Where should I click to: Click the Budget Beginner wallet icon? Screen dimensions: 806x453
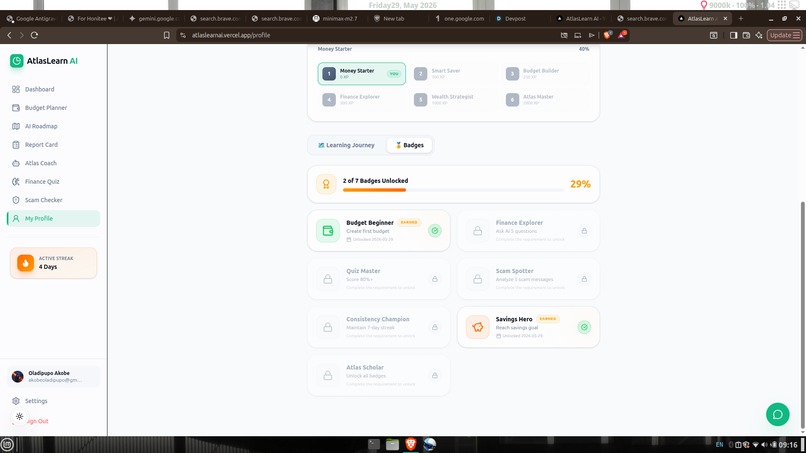tap(327, 231)
